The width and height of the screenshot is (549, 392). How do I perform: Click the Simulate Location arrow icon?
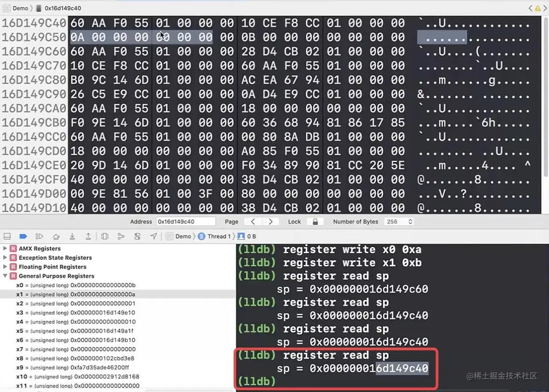coord(154,236)
